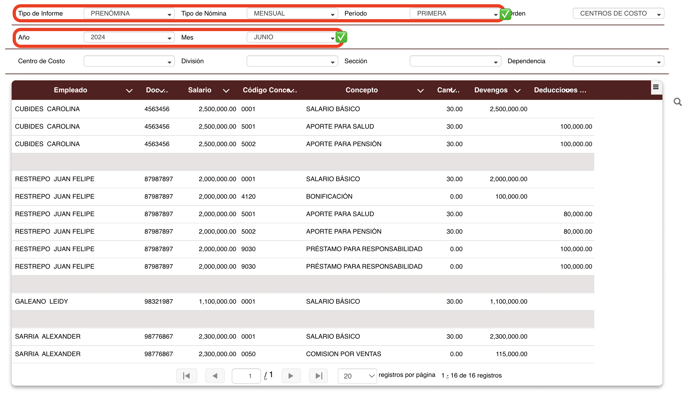Sort by the Salario column header
The width and height of the screenshot is (688, 407).
coord(200,90)
